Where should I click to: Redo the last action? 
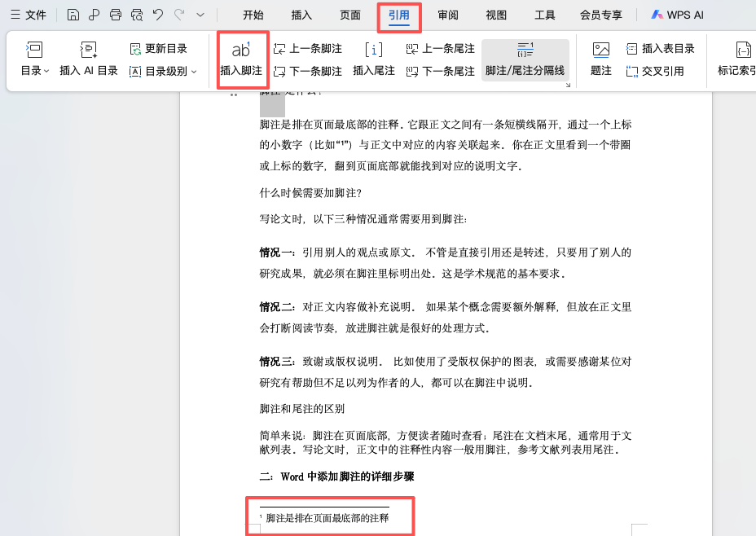(179, 15)
